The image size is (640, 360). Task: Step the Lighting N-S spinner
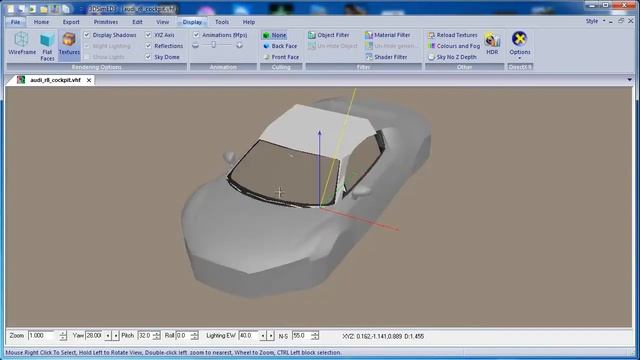pyautogui.click(x=315, y=336)
